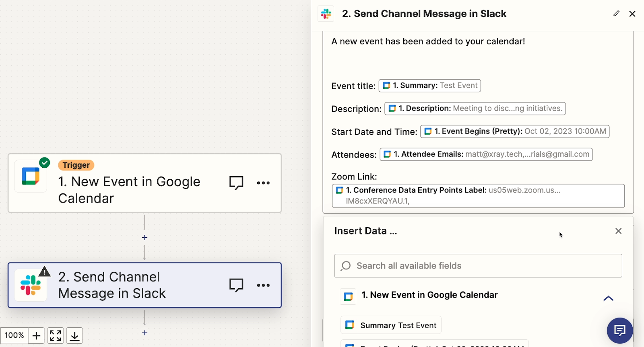Click the 'Zoom Link:' label in the message
The width and height of the screenshot is (644, 347).
(x=354, y=177)
